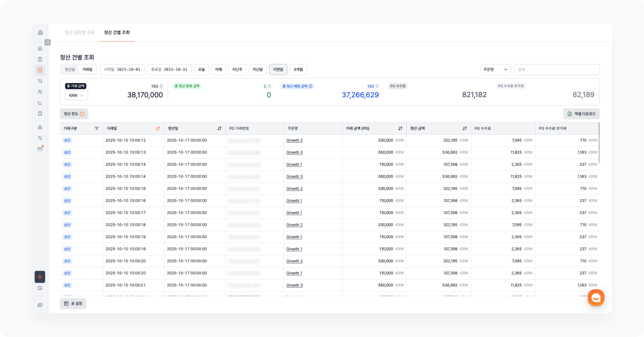Select the 정산 건별 조회 tab
Screen dimensions: 644x337
[116, 32]
